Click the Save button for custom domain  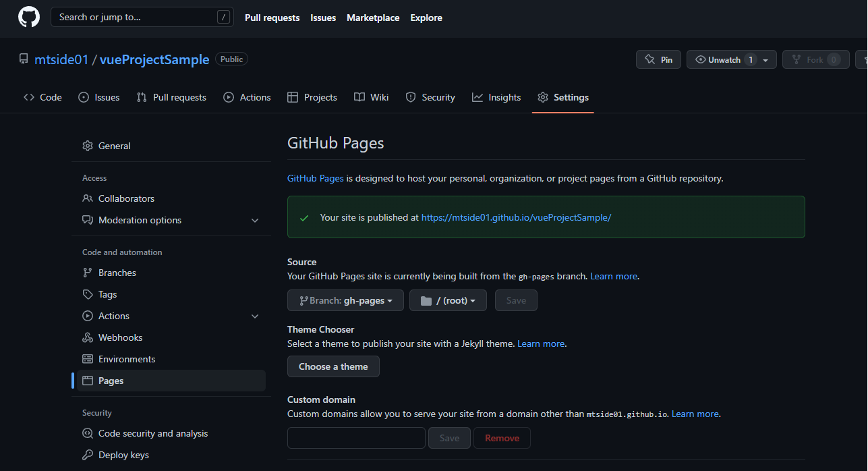(449, 438)
